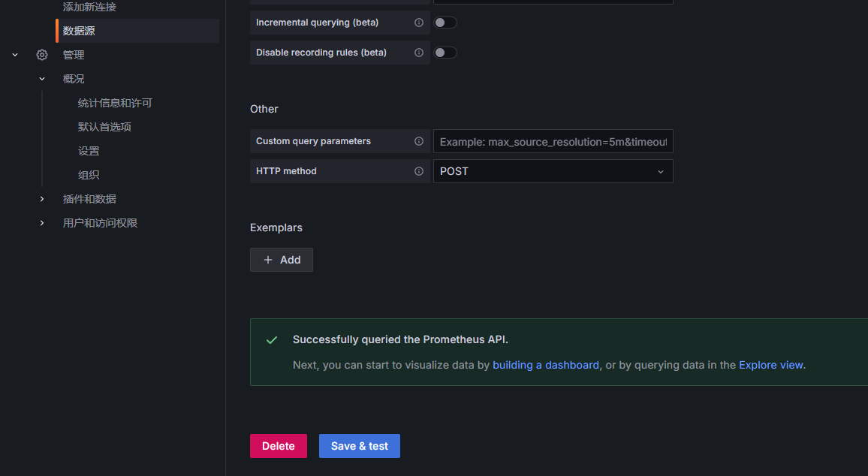868x476 pixels.
Task: Click the plus icon in the Exemplars Add button
Action: (268, 260)
